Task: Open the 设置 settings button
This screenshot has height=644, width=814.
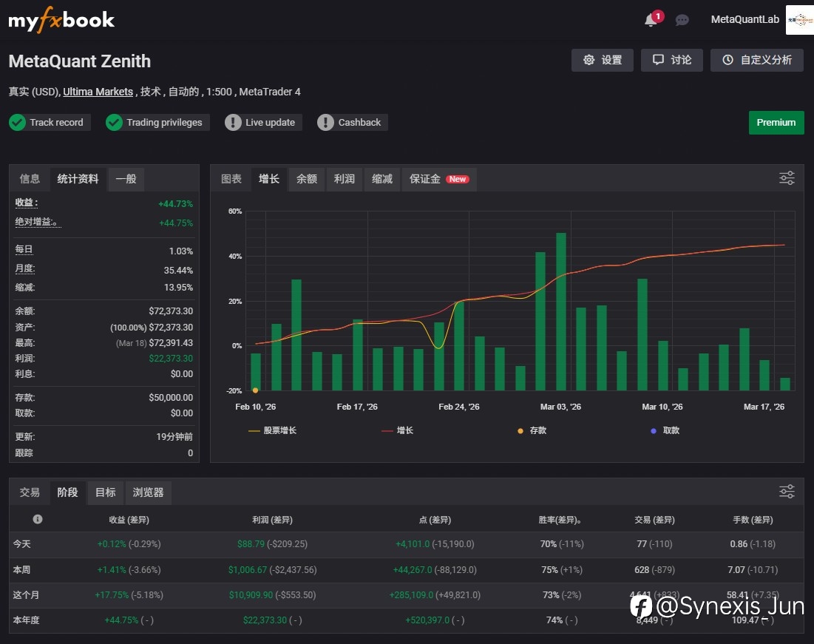Action: (x=602, y=60)
